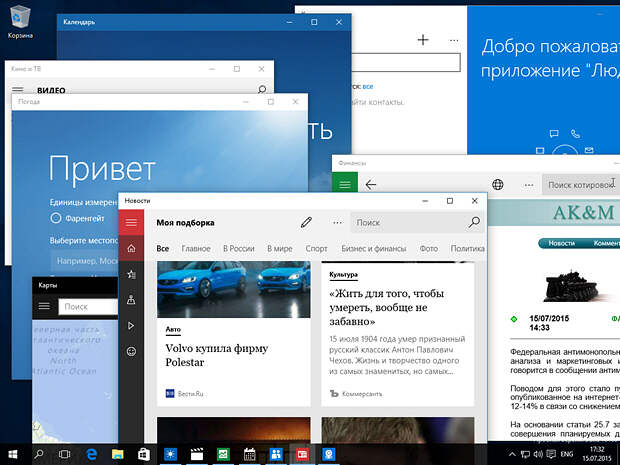Click the Авто category label
The height and width of the screenshot is (465, 620).
tap(173, 329)
